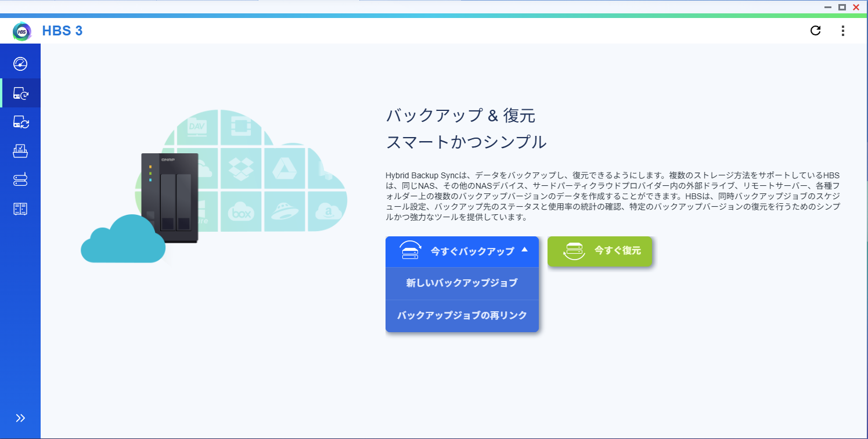Select the Backup & Restore sidebar icon
868x439 pixels.
tap(20, 93)
